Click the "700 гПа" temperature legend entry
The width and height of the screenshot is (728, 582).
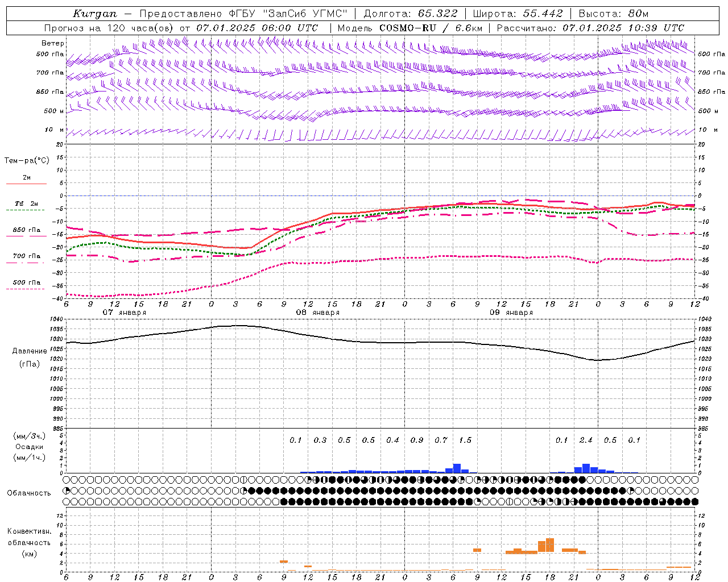pyautogui.click(x=27, y=256)
